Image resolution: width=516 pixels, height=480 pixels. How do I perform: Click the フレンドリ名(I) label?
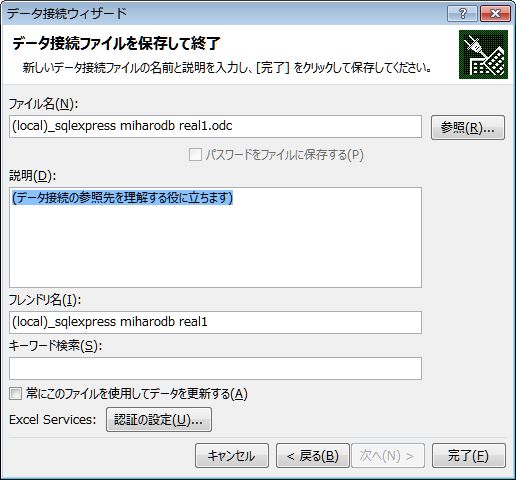tap(45, 300)
